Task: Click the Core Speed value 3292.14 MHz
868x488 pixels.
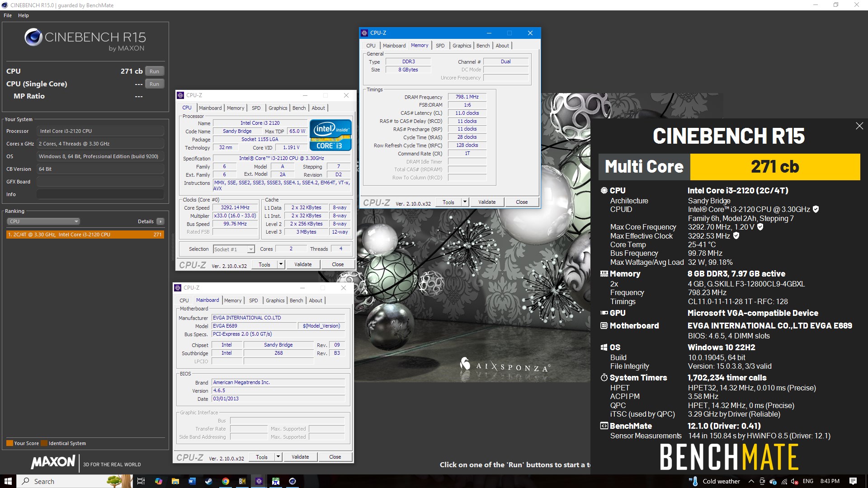Action: [235, 207]
